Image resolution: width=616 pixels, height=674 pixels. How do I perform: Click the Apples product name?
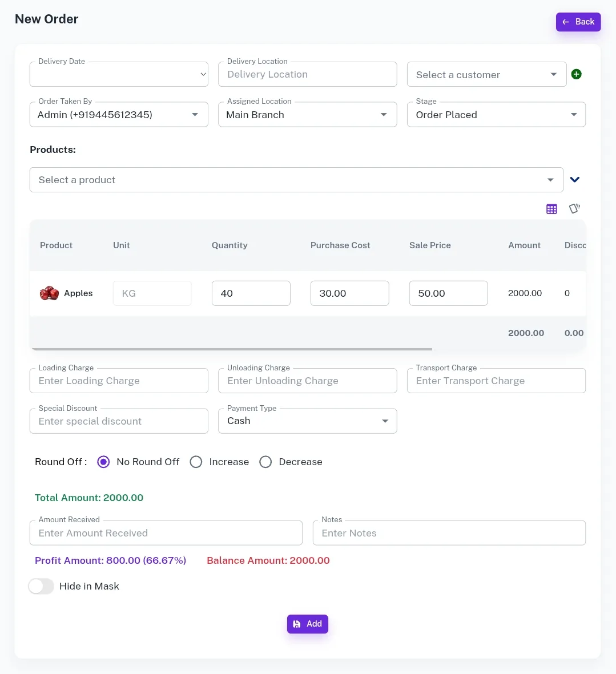point(78,293)
